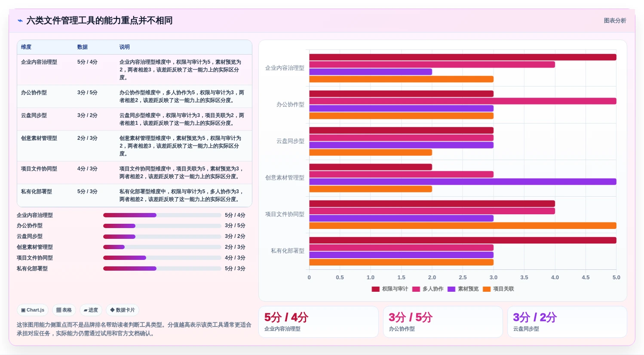Open the 3分 / 2分 data card
Screen dimensions: 644x355
[567, 322]
